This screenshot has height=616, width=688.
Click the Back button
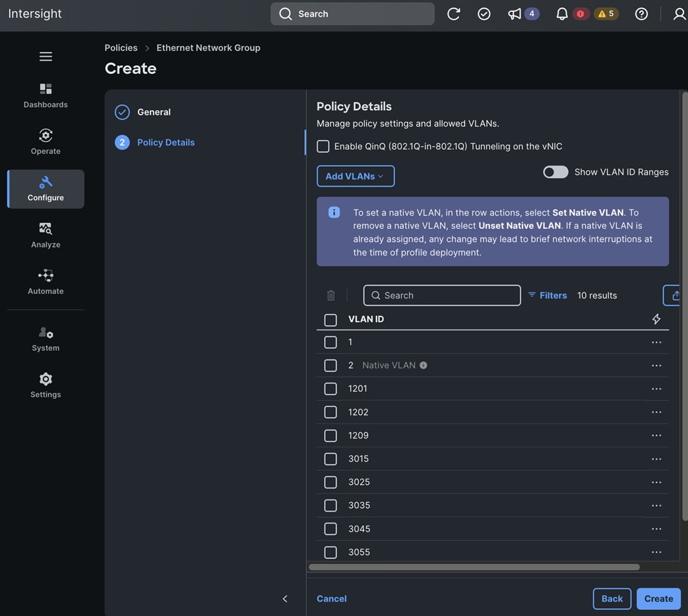click(x=611, y=598)
